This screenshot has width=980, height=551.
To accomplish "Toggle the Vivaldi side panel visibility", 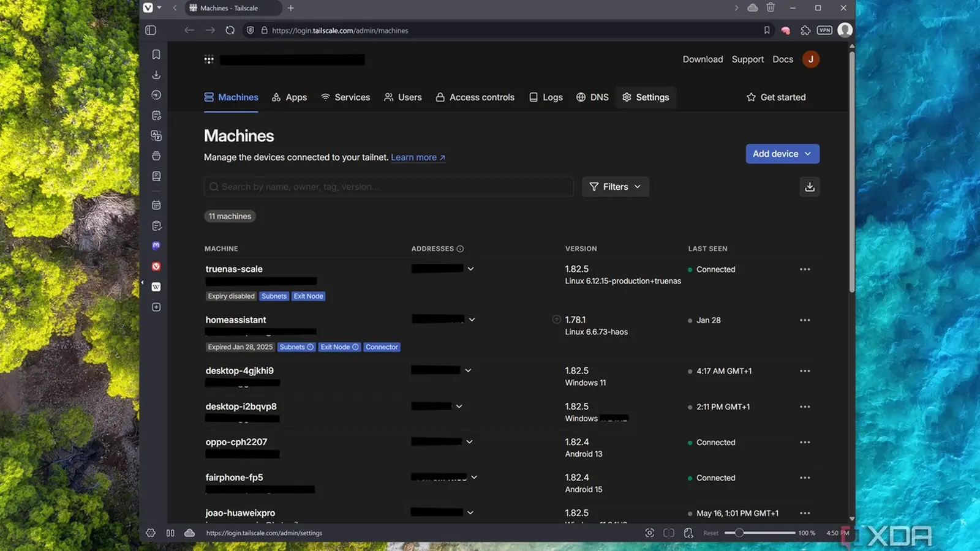I will pyautogui.click(x=151, y=30).
